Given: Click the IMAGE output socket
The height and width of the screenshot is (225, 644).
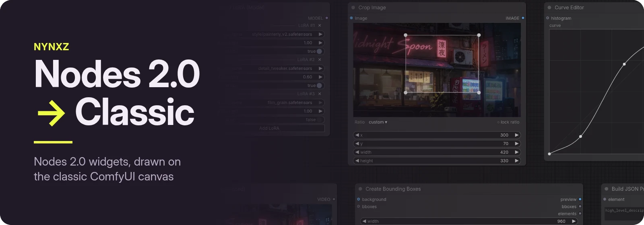Looking at the screenshot, I should (523, 18).
